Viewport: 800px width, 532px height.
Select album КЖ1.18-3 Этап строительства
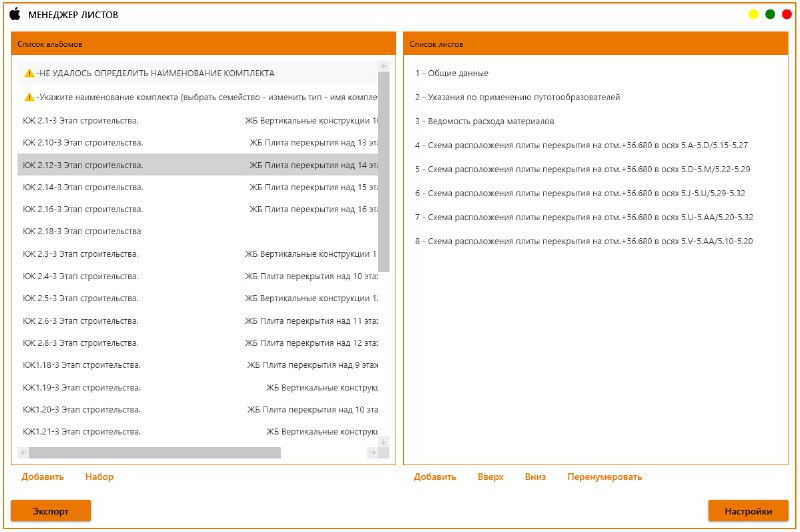198,365
